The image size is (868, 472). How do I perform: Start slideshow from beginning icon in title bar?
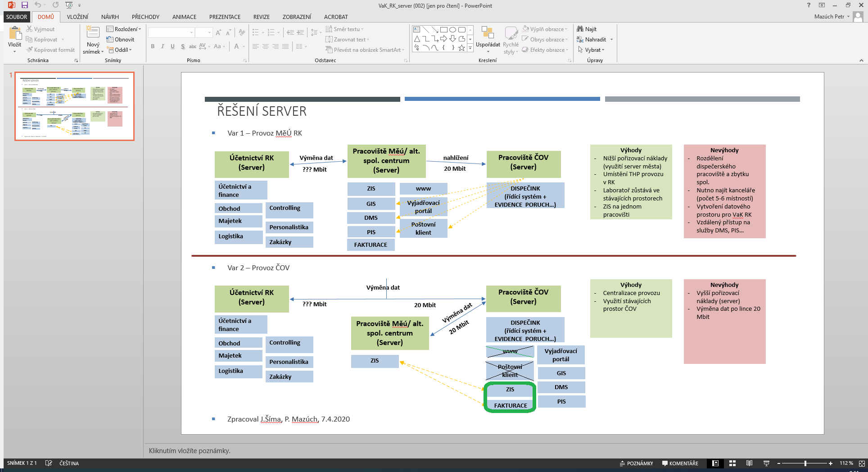tap(69, 5)
